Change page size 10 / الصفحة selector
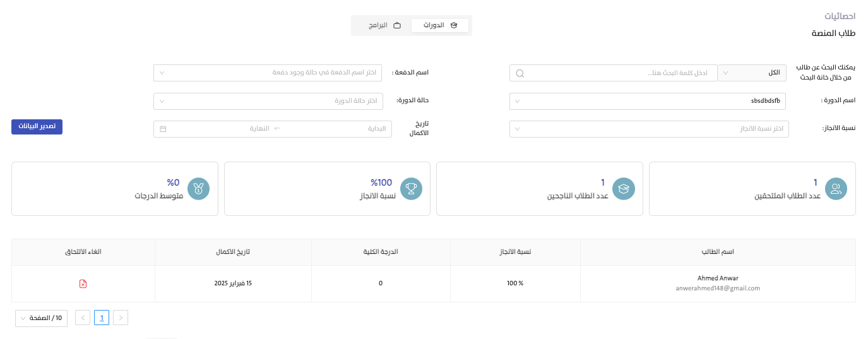The height and width of the screenshot is (339, 868). click(x=41, y=318)
